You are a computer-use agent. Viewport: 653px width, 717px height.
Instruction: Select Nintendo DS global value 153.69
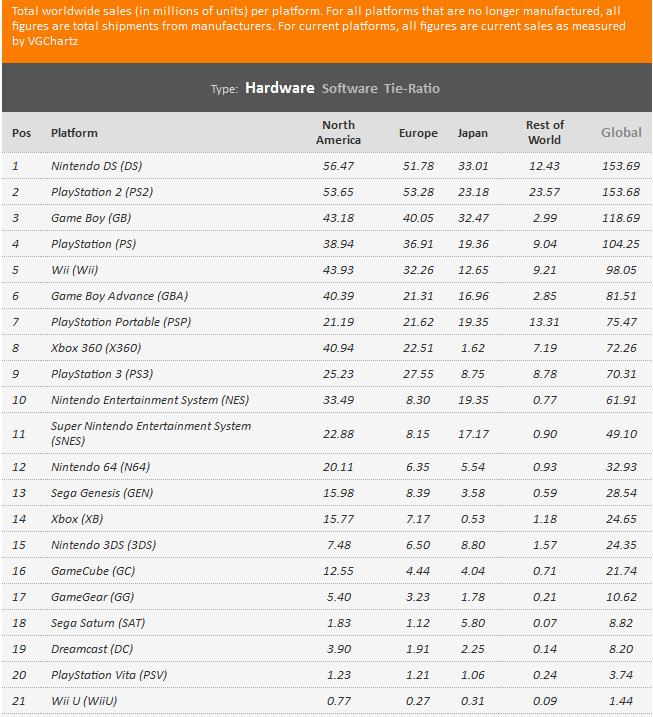point(621,166)
